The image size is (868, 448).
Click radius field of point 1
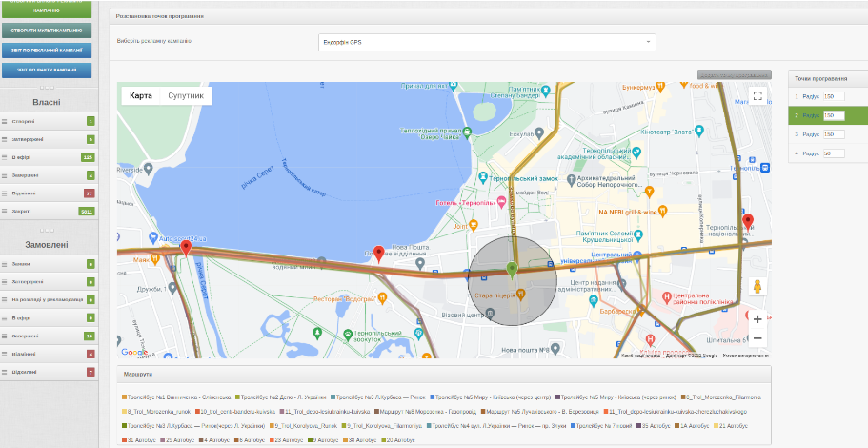click(x=834, y=96)
